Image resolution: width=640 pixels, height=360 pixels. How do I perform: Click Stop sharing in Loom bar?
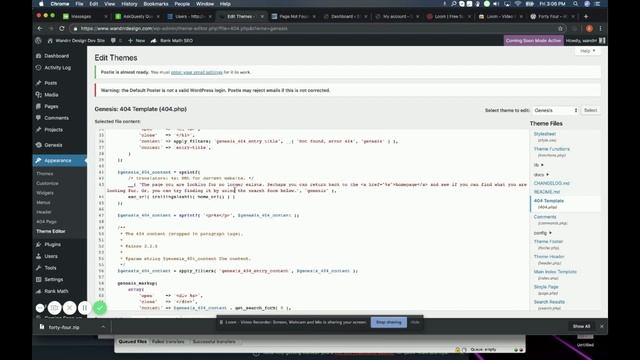[389, 322]
